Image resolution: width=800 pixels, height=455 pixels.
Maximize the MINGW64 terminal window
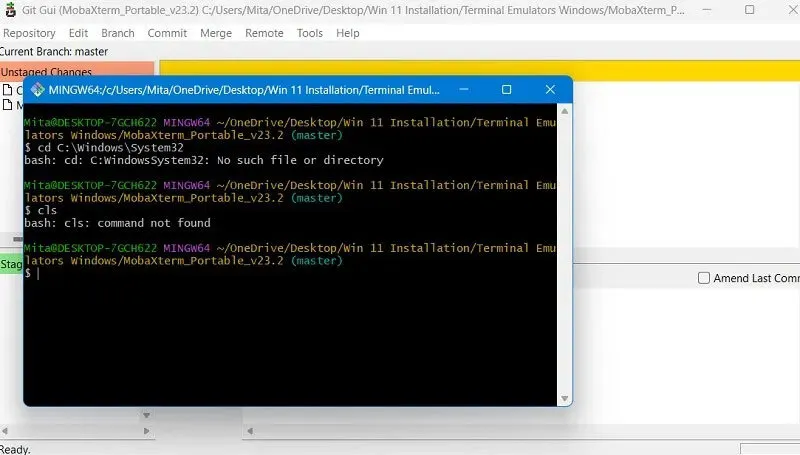(506, 90)
